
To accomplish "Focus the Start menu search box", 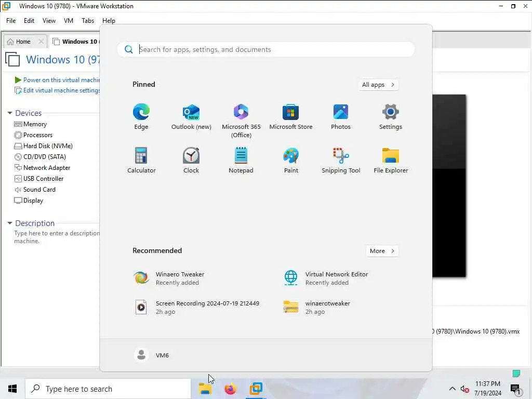I will (x=266, y=49).
